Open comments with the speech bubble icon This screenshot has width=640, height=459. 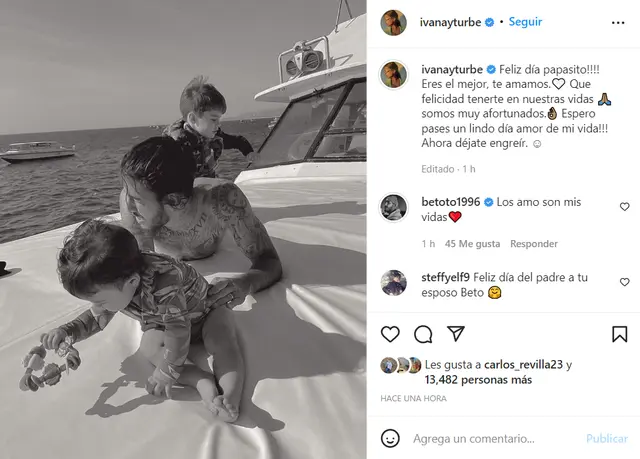(423, 335)
